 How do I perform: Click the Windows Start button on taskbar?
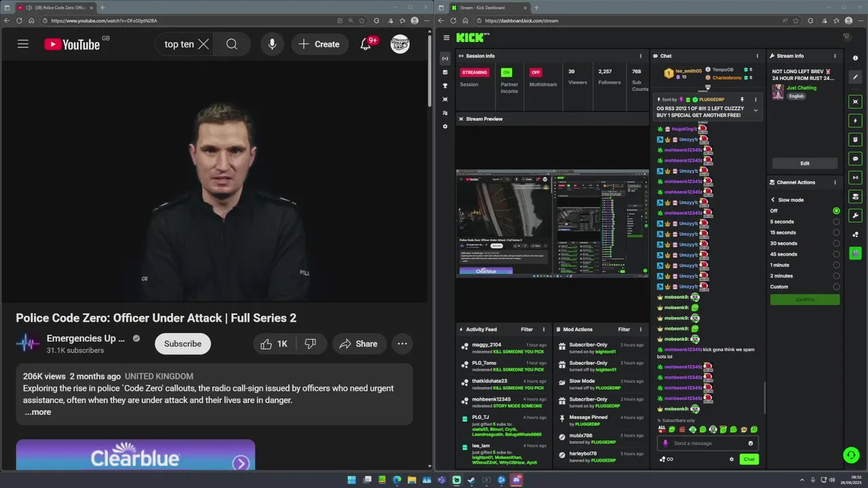351,480
